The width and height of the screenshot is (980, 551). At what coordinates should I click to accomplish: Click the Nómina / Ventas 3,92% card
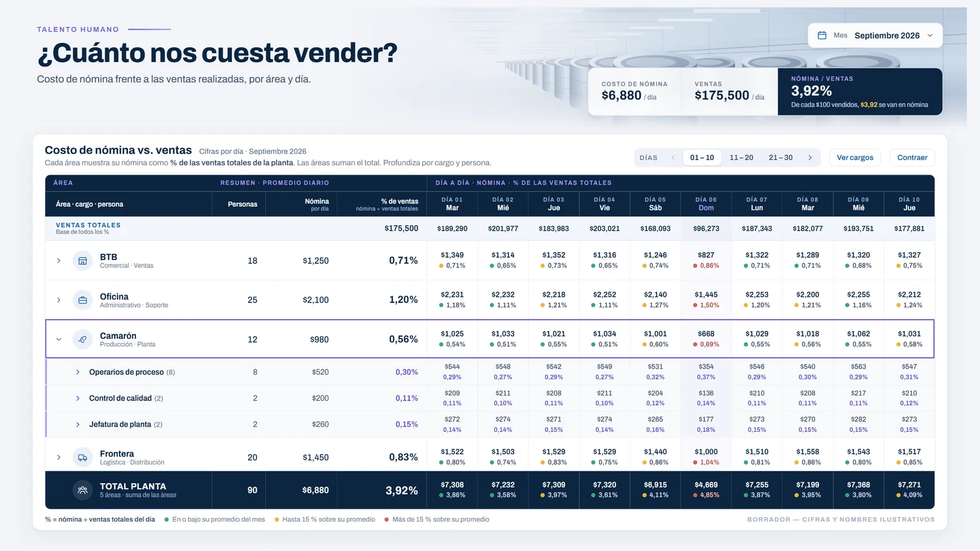point(860,92)
